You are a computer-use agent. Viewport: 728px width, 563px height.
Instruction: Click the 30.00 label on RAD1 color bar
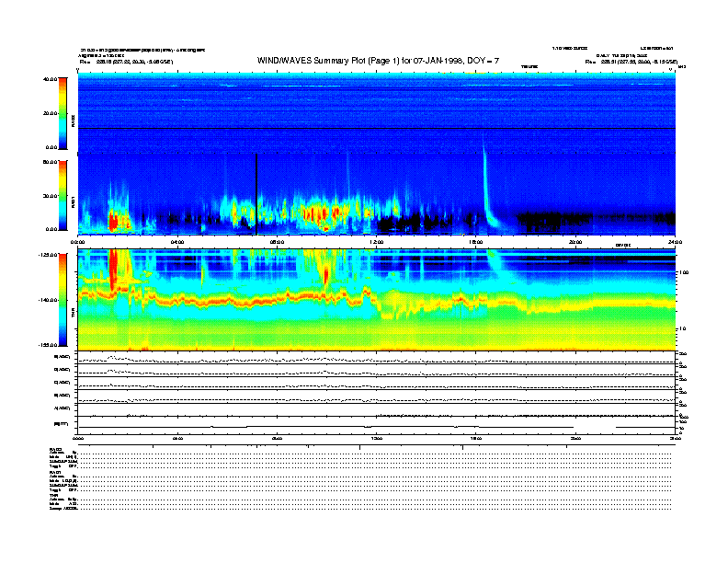[x=50, y=196]
